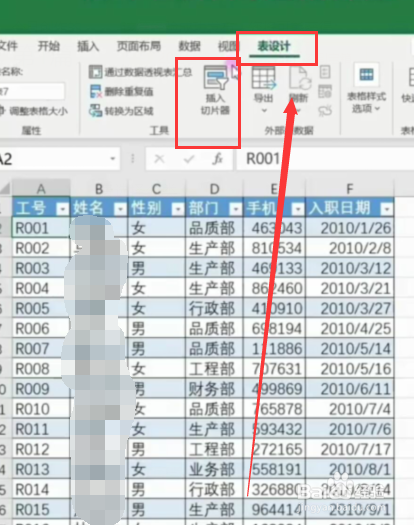Open the 手机 column filter dropdown
414x525 pixels.
[297, 209]
